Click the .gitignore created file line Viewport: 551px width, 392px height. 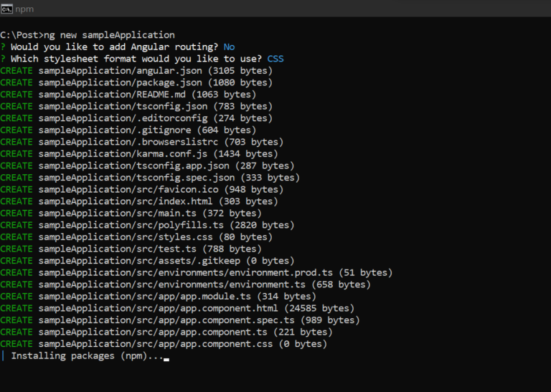128,130
